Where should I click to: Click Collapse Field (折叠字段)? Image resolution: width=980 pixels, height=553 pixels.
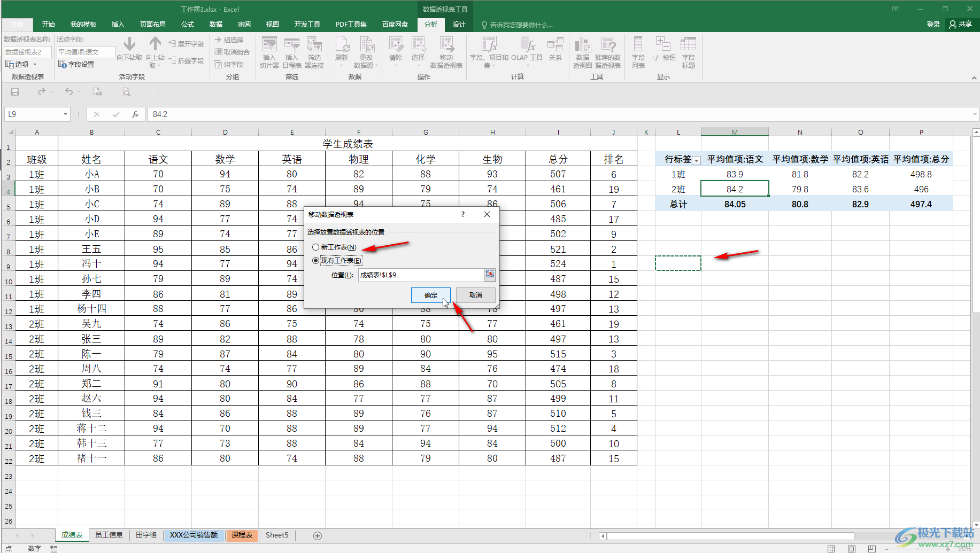[186, 60]
